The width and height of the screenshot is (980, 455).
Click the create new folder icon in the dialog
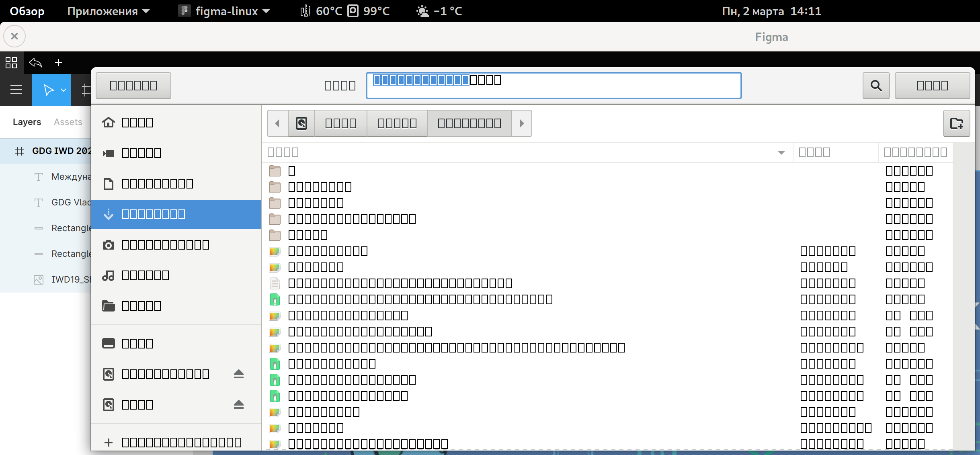(x=957, y=123)
